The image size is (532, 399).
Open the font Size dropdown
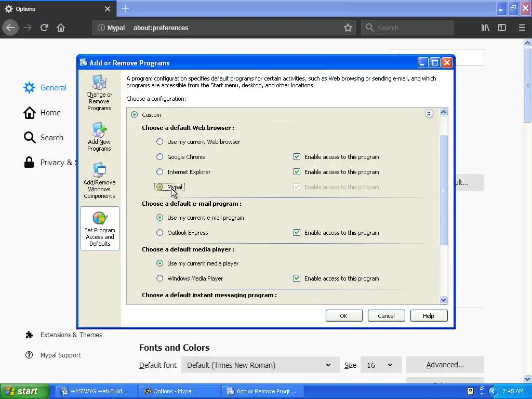coord(381,365)
